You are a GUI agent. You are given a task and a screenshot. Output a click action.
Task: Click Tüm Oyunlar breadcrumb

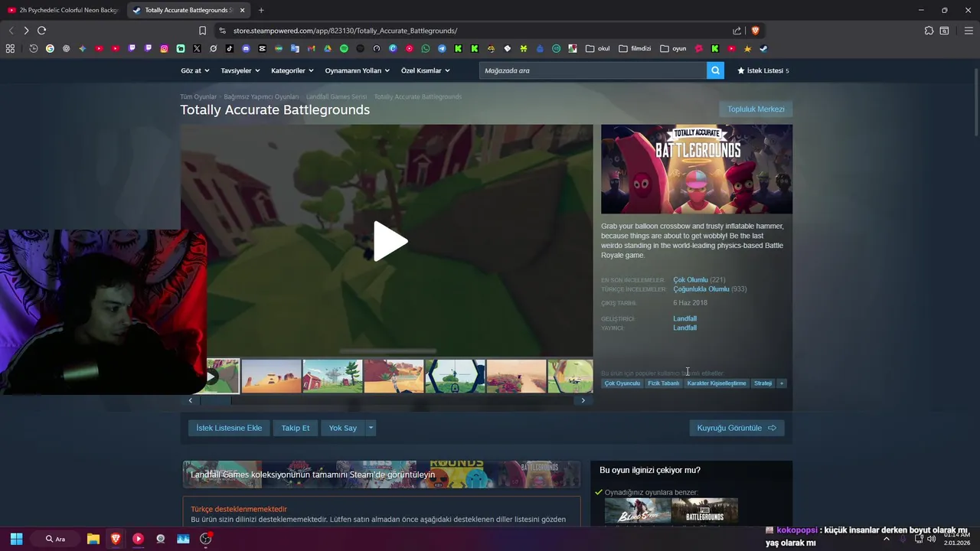pos(198,97)
